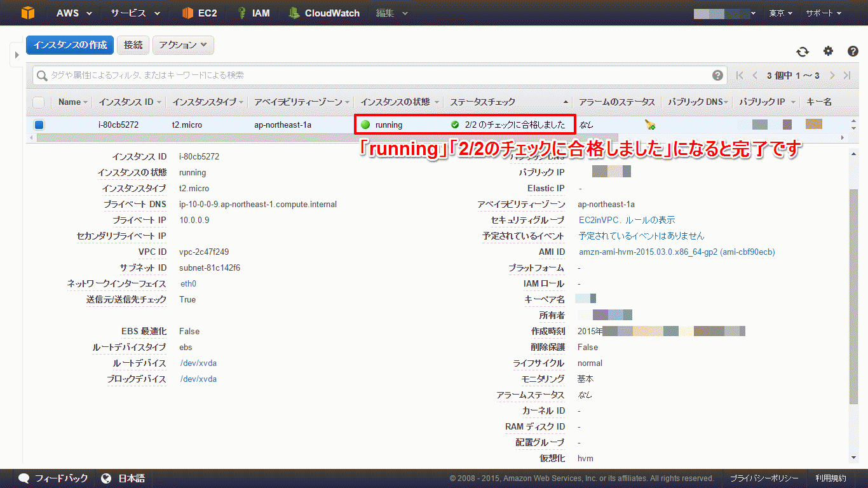Click the ルールの表示 link
The width and height of the screenshot is (868, 488).
(650, 220)
